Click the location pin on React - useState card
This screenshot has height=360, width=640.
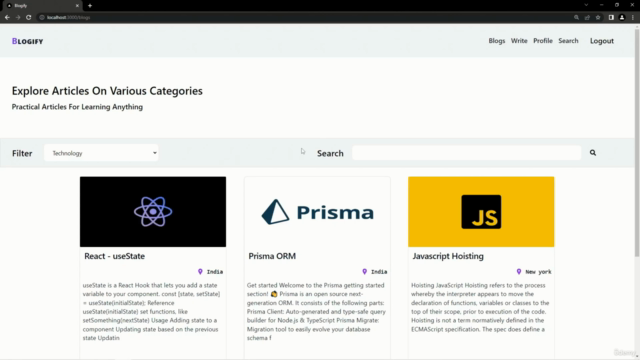200,271
